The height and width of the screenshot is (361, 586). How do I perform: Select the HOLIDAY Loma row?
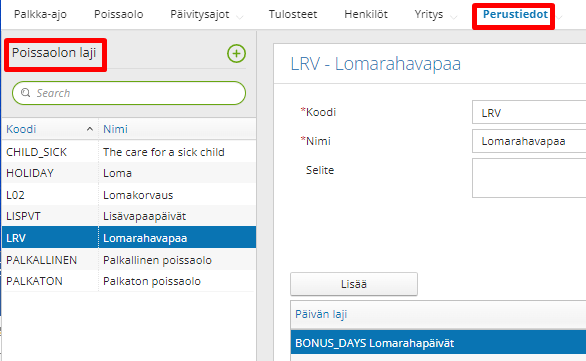point(129,173)
